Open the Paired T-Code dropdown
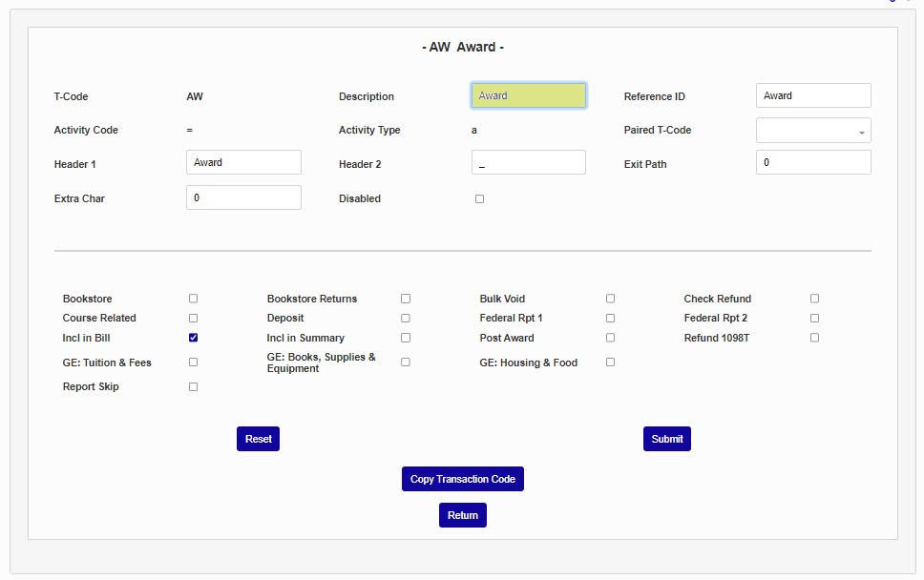The image size is (924, 580). [813, 130]
